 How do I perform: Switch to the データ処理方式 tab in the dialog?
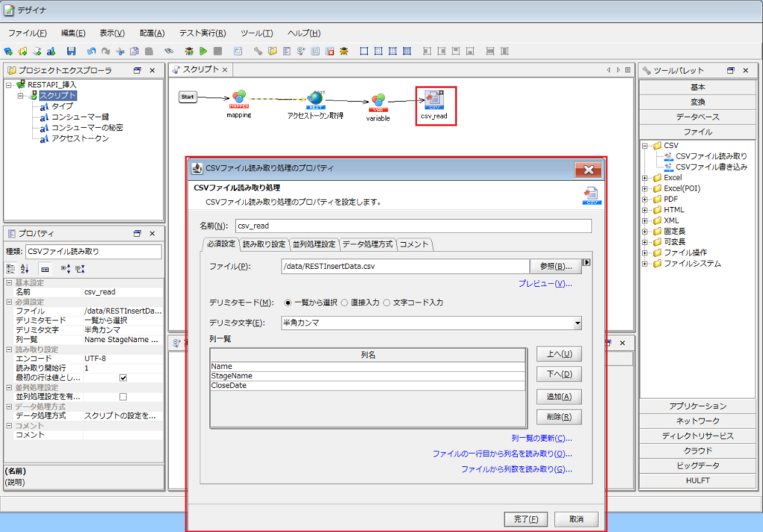click(x=368, y=244)
